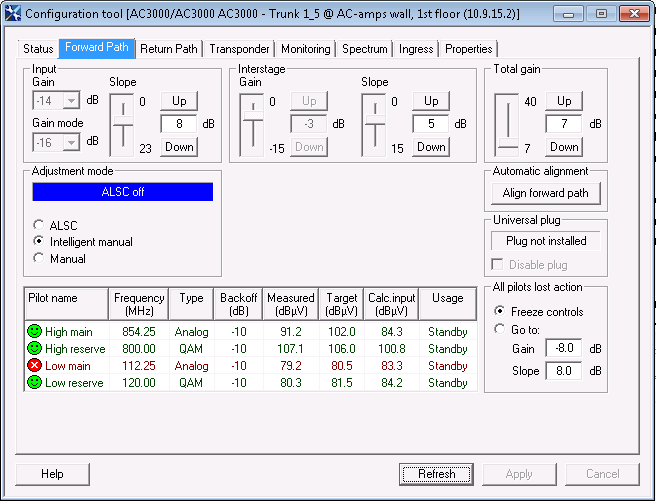Screen dimensions: 656x501
Task: Click the Pilot name column header
Action: [67, 304]
